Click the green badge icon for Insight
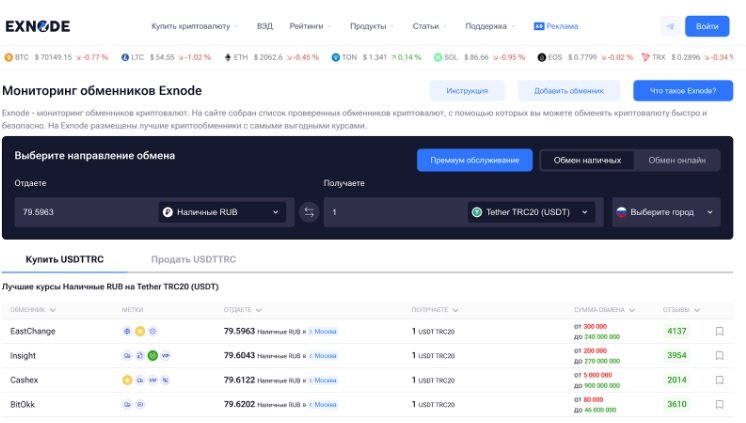746x423 pixels. point(153,355)
